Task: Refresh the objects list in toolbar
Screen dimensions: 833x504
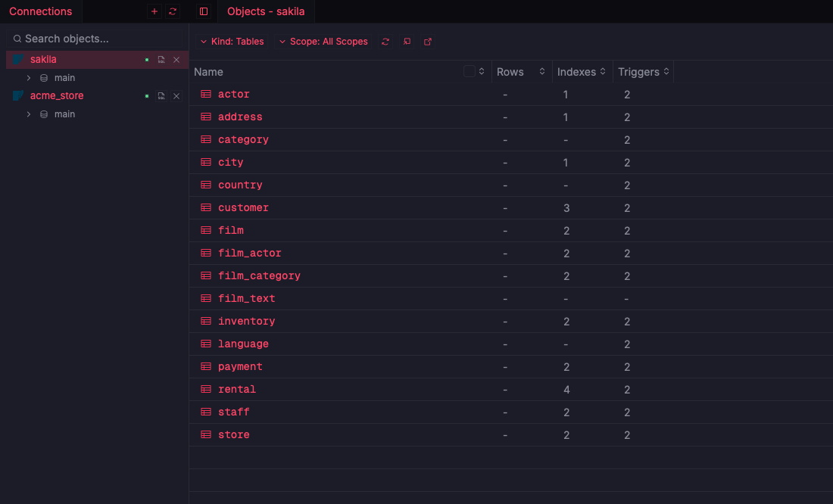Action: [x=385, y=42]
